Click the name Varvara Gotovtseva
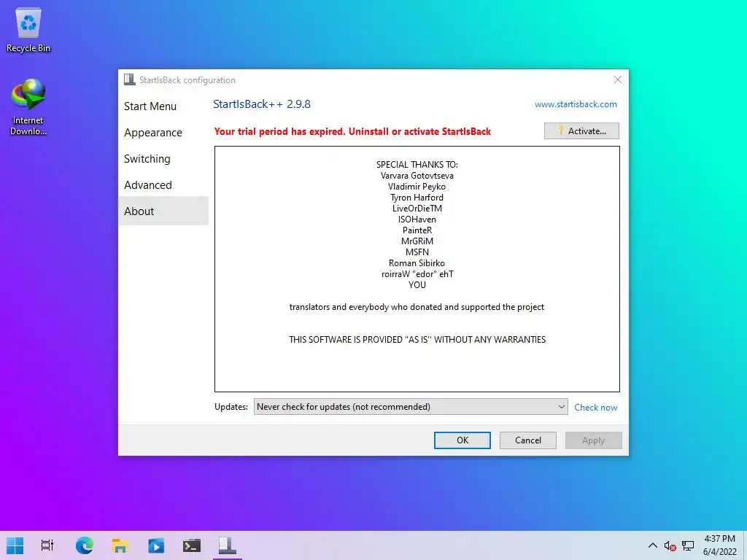Screen dimensions: 747x560 point(417,176)
